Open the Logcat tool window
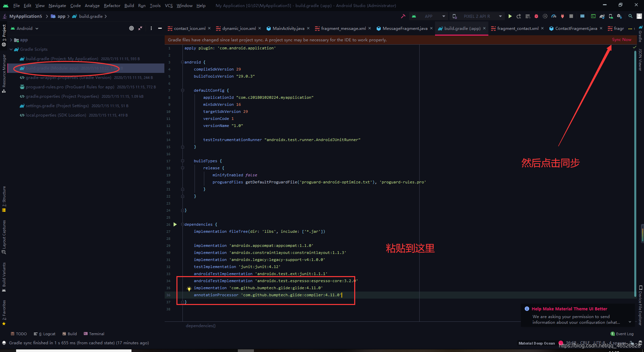 (45, 334)
